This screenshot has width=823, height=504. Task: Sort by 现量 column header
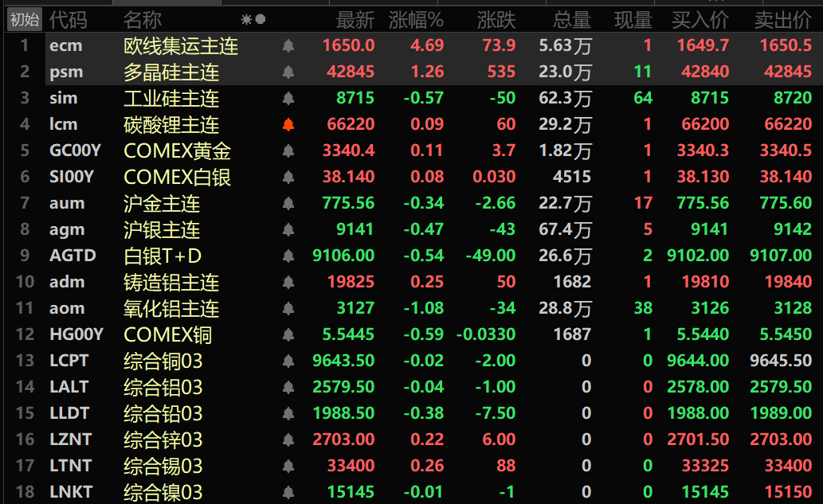coord(633,21)
